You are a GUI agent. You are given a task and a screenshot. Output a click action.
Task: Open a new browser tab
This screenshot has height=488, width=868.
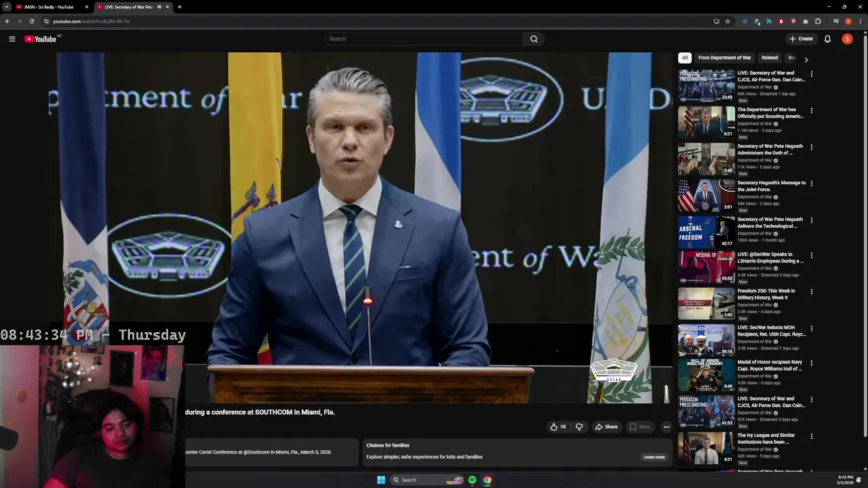[179, 7]
